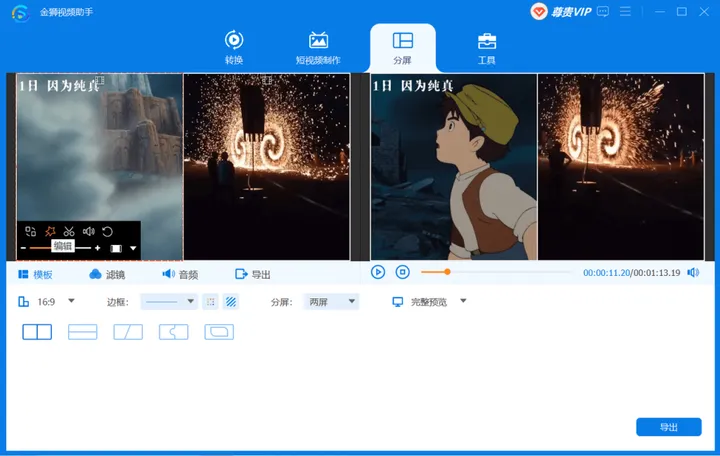Open the 导出 export panel tab

pos(253,275)
